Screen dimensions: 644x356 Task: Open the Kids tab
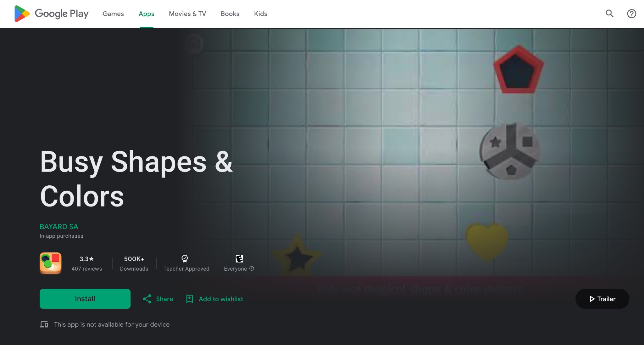(x=260, y=14)
